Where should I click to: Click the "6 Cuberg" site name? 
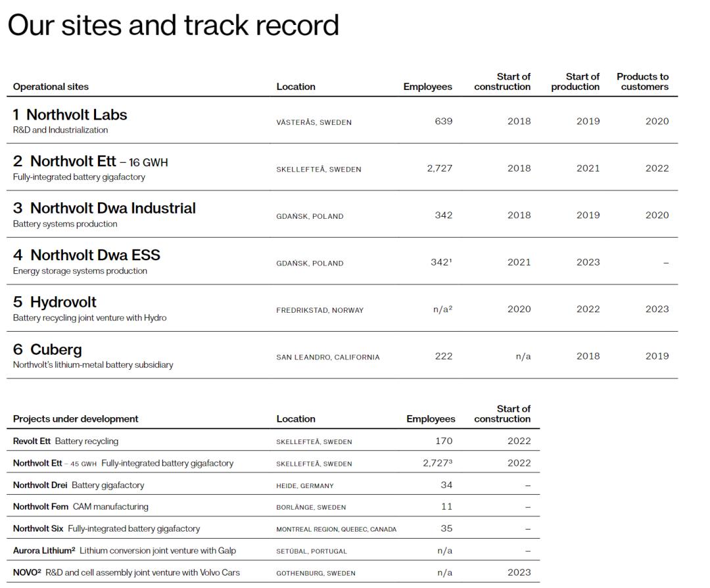click(47, 350)
